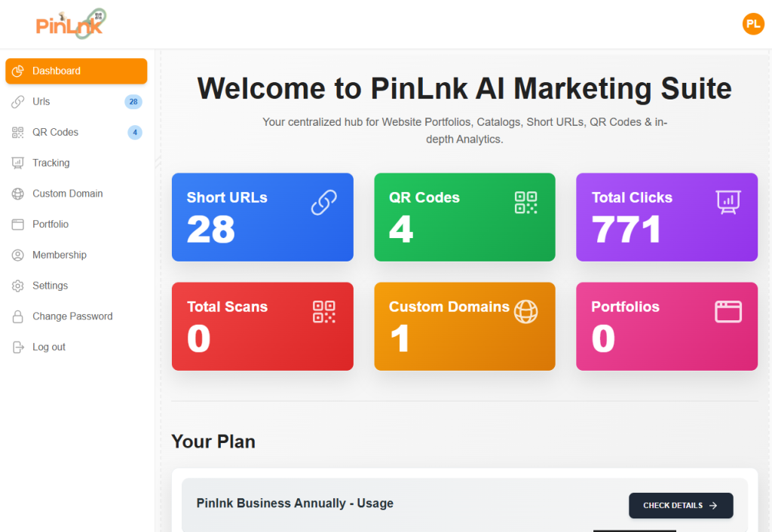Click the gear icon next to Settings
772x532 pixels.
click(18, 286)
